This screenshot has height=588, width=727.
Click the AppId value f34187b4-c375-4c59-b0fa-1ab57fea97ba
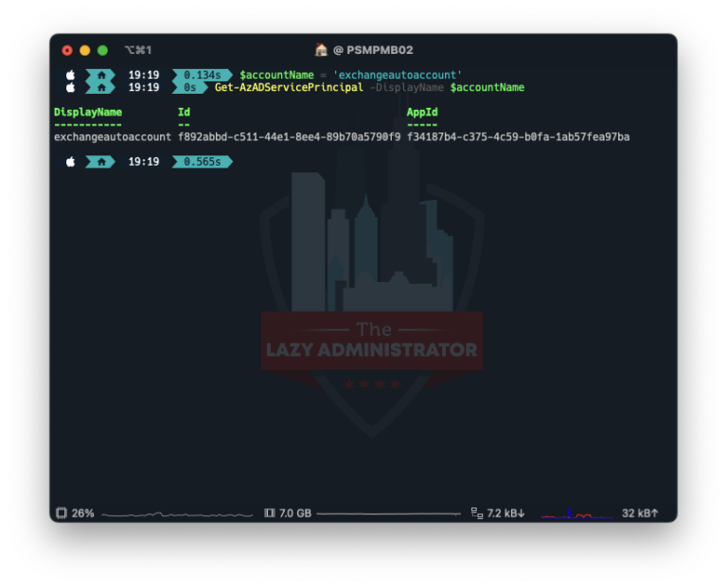pyautogui.click(x=519, y=136)
